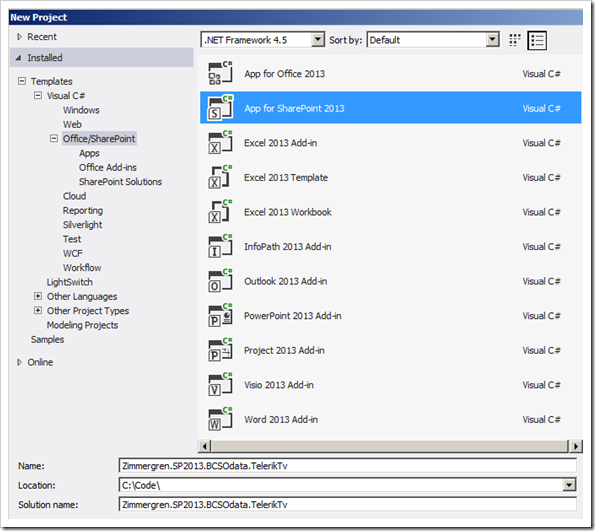Expand the Recent section
595x531 pixels.
pos(19,37)
